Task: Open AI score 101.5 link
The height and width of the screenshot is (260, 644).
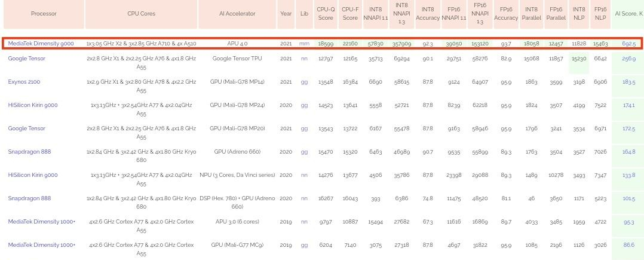Action: click(x=629, y=198)
